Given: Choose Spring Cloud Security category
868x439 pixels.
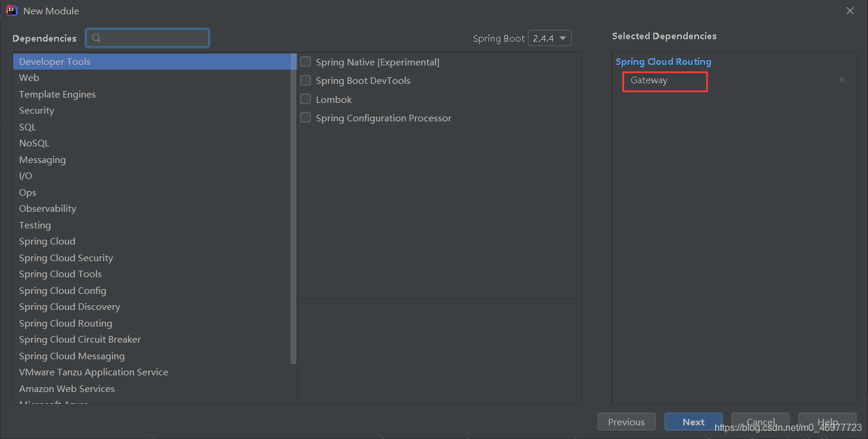Looking at the screenshot, I should pos(152,258).
